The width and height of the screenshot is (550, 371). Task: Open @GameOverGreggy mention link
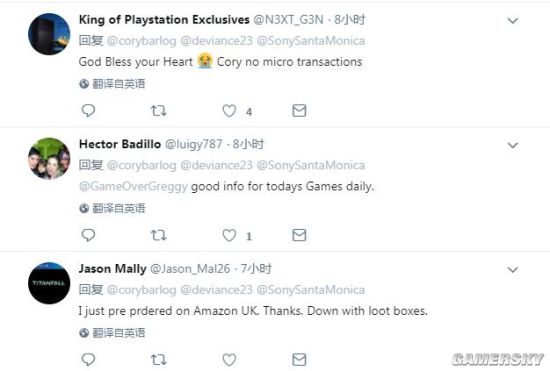click(x=133, y=187)
